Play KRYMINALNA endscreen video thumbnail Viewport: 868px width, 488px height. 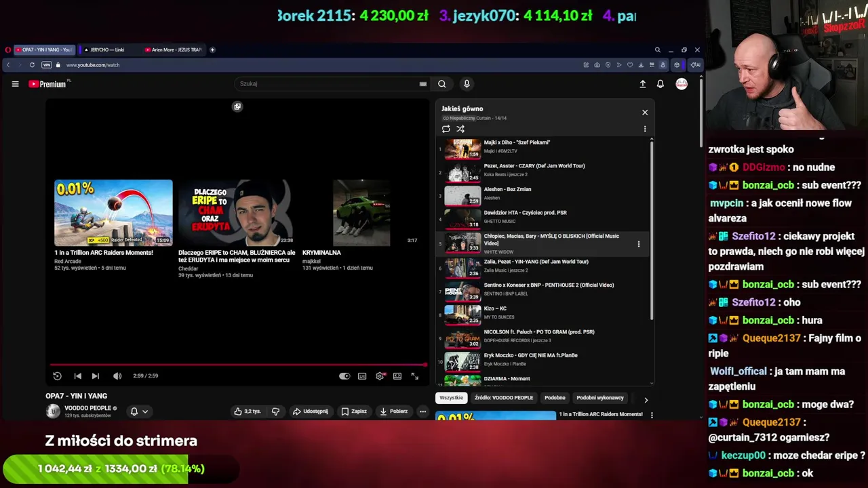coord(361,213)
